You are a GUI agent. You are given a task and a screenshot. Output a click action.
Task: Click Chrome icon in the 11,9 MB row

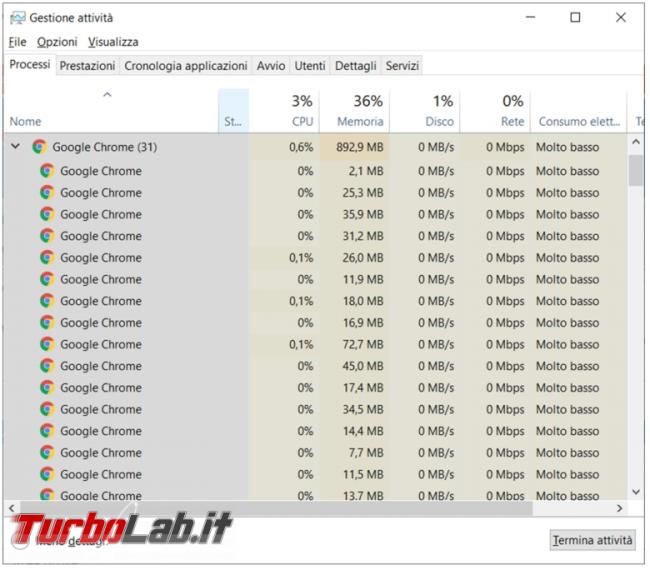click(x=47, y=279)
